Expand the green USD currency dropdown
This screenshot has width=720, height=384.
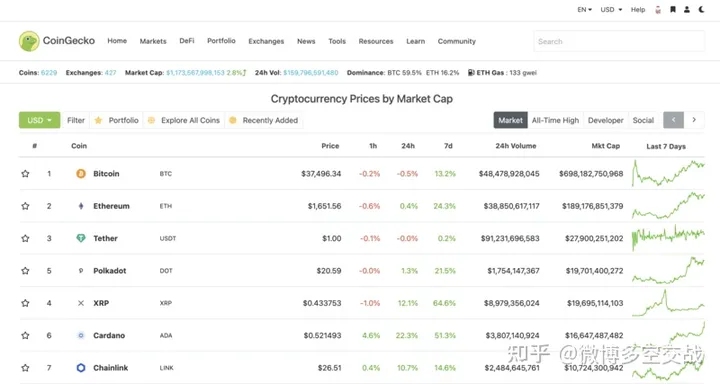[39, 120]
